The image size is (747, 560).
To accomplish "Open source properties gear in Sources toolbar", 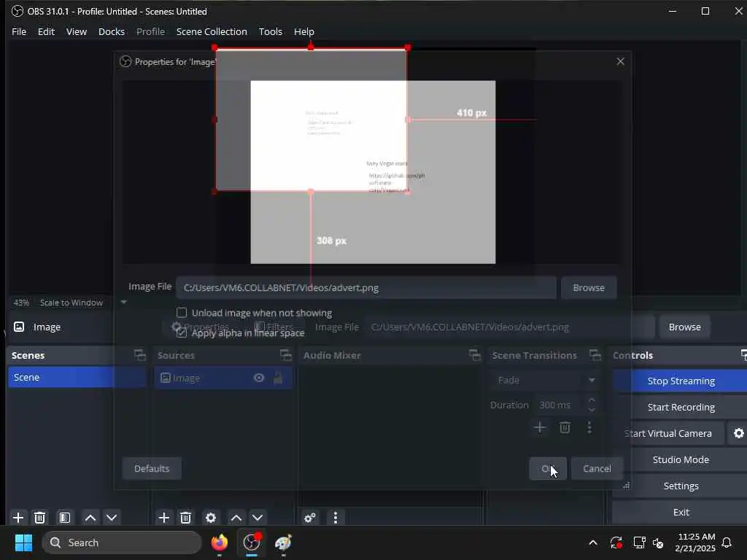I will (x=211, y=517).
